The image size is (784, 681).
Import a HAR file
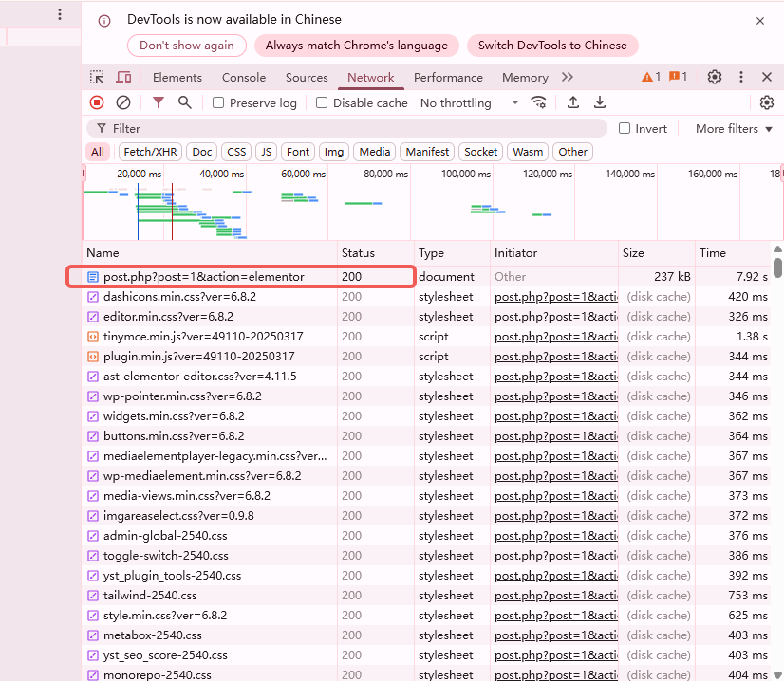[572, 102]
